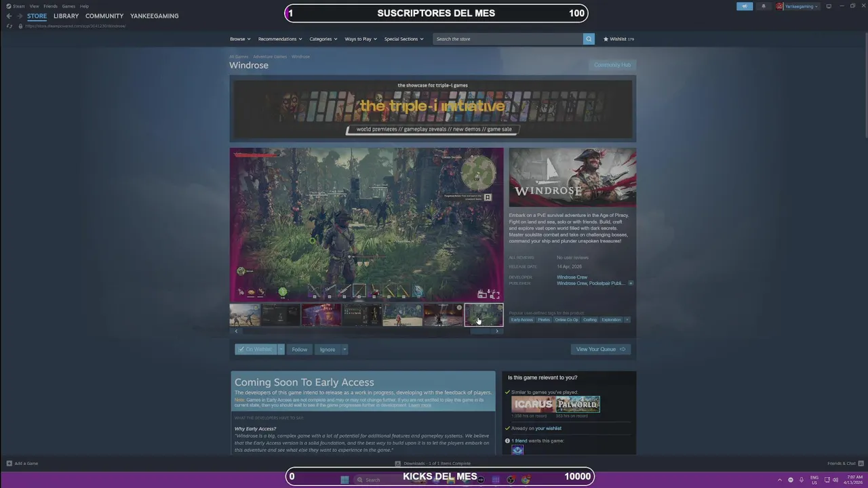Click the arrow icon on View Your Queue
The width and height of the screenshot is (868, 488).
tap(623, 349)
